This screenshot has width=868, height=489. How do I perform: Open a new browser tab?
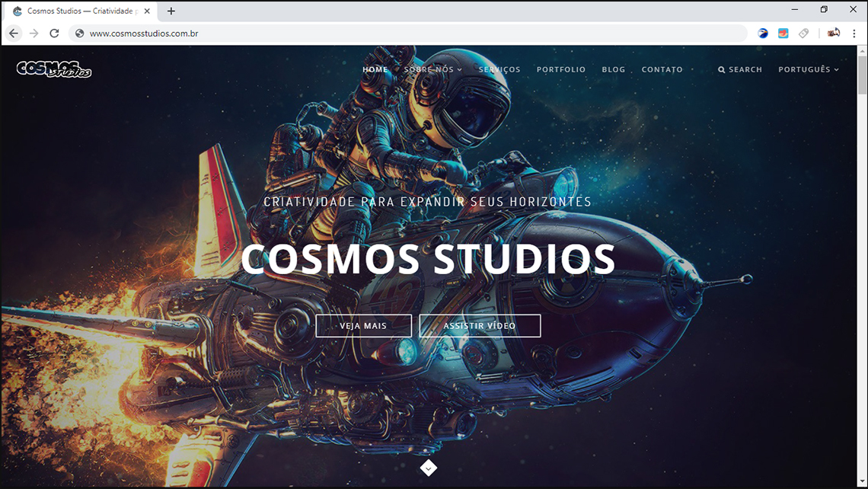point(171,11)
